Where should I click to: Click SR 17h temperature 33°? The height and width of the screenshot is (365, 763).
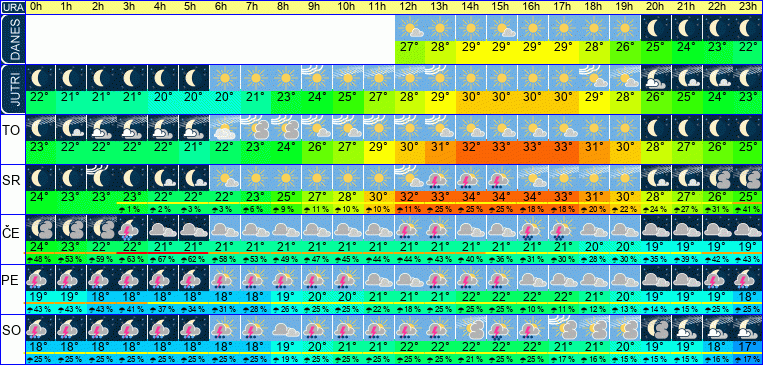[564, 197]
